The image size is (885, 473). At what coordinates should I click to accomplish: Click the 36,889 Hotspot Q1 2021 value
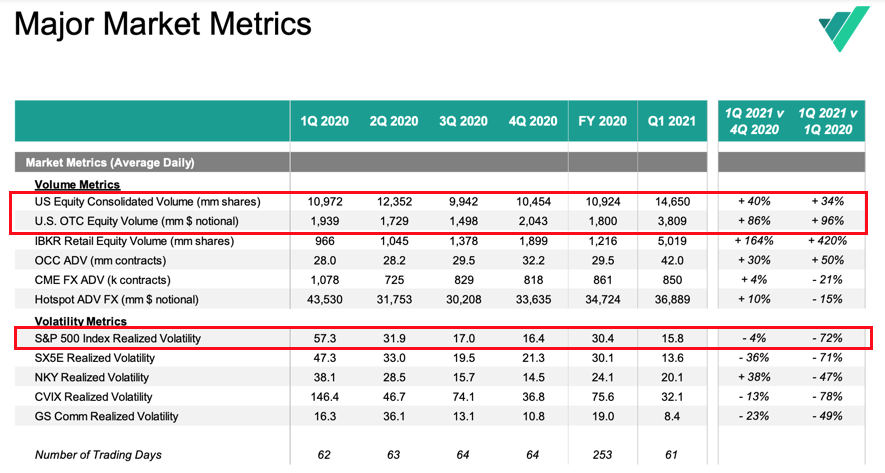click(x=672, y=300)
